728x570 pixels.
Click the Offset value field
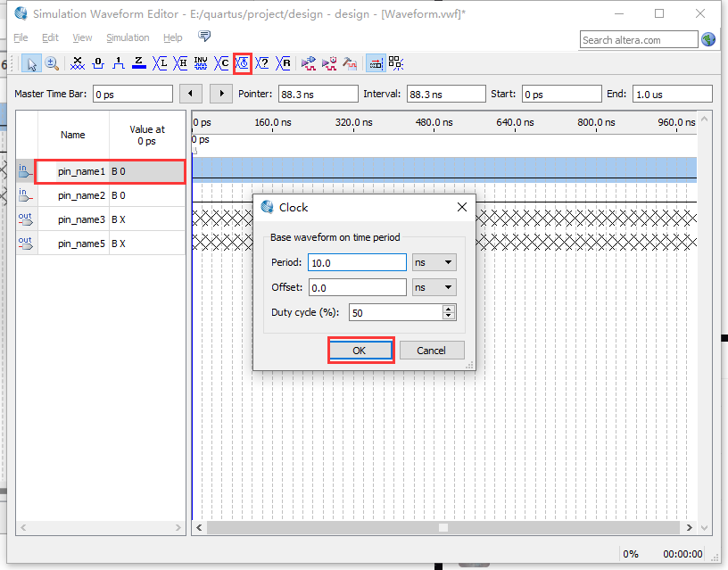click(x=357, y=287)
